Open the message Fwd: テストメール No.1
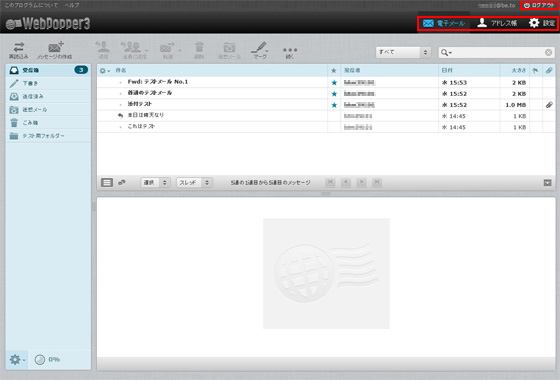The image size is (560, 380). [158, 82]
